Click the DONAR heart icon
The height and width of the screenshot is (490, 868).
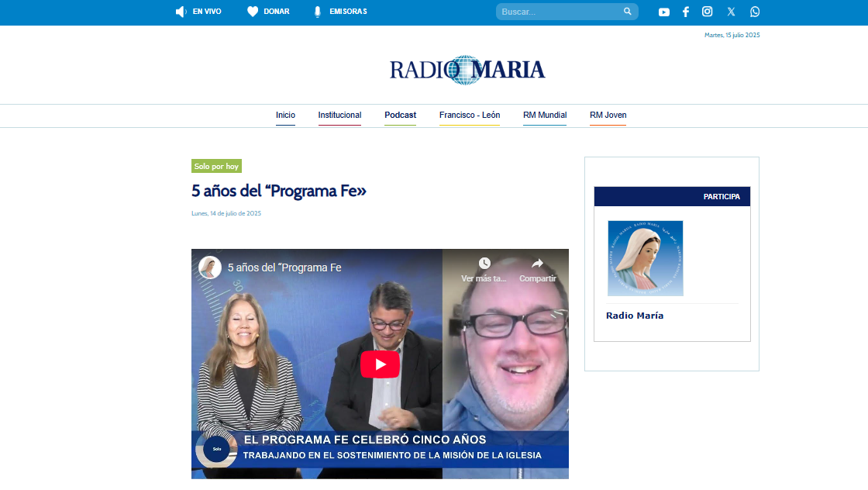[253, 12]
